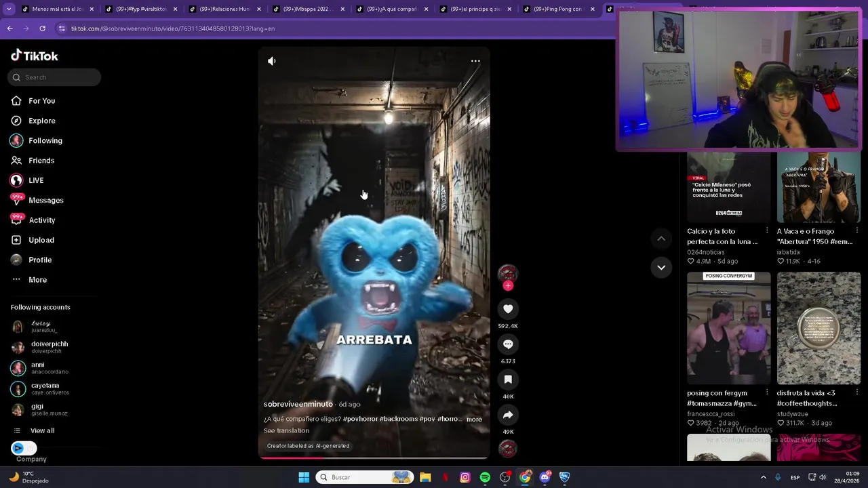Image resolution: width=868 pixels, height=488 pixels.
Task: Click the TikTok logo
Action: [35, 56]
